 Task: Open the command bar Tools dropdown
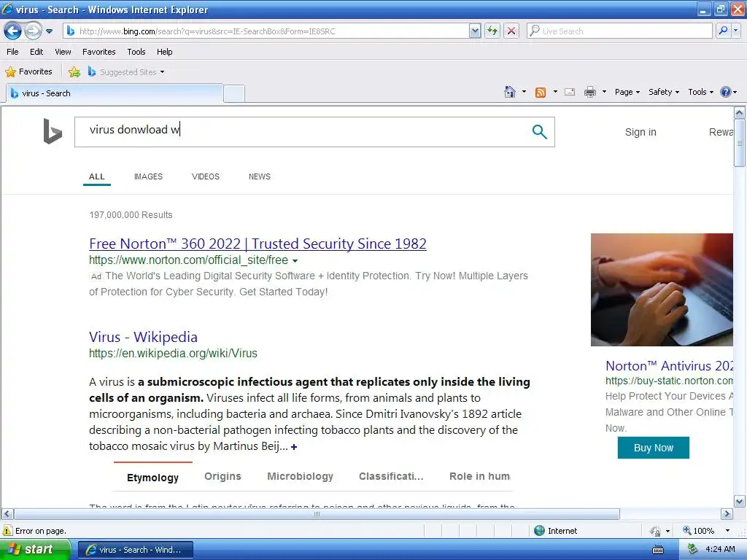[x=700, y=92]
